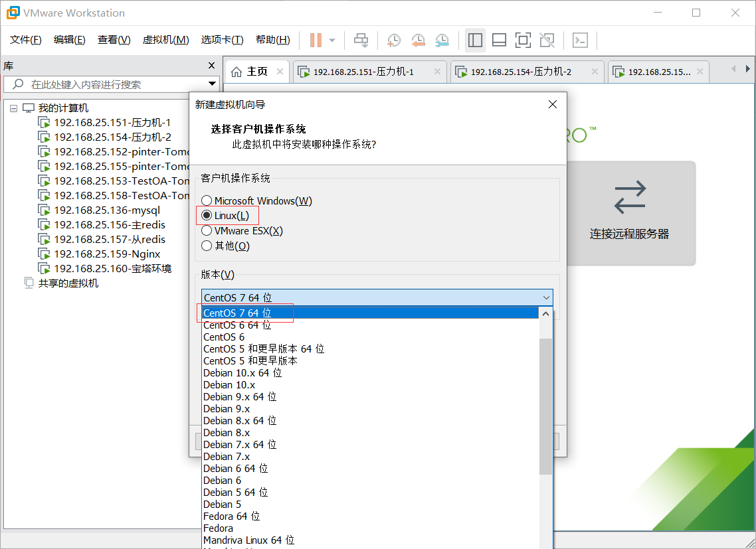This screenshot has width=756, height=549.
Task: Select the 192.168.25.152-pinter VM in the library
Action: 114,152
